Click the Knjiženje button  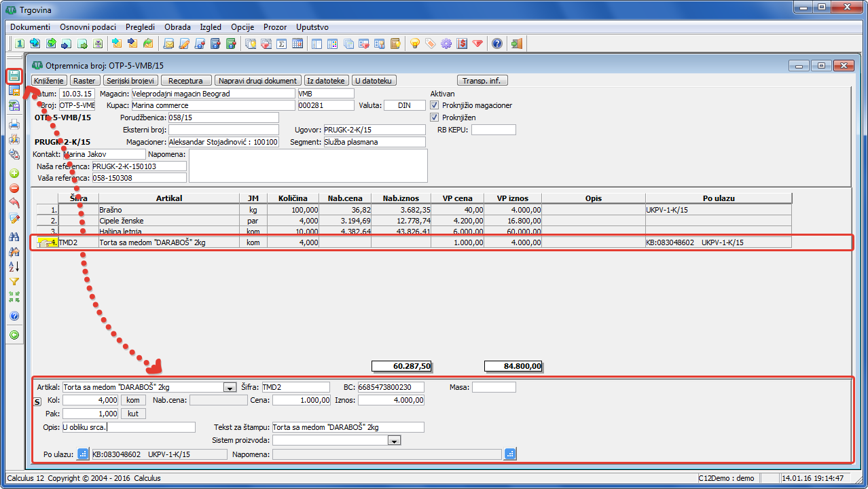tap(48, 80)
